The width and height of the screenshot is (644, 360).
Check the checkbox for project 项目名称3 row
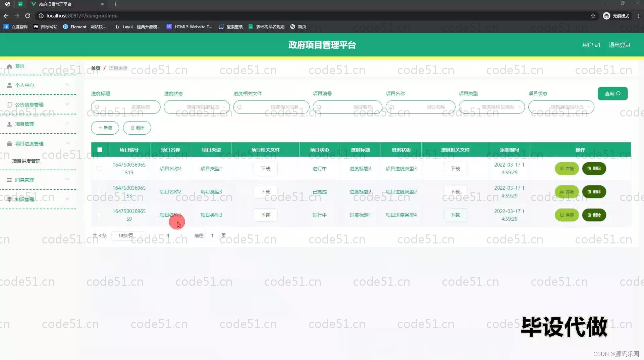[99, 168]
